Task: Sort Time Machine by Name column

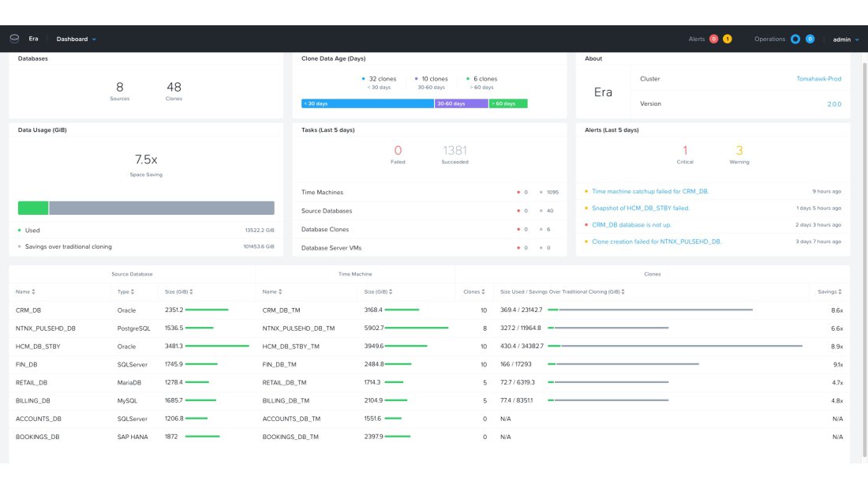Action: coord(272,292)
